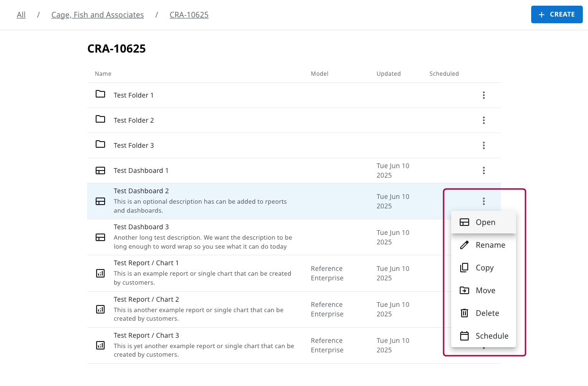Select the Test Dashboard 3 row
Image resolution: width=588 pixels, height=386 pixels.
tap(237, 237)
